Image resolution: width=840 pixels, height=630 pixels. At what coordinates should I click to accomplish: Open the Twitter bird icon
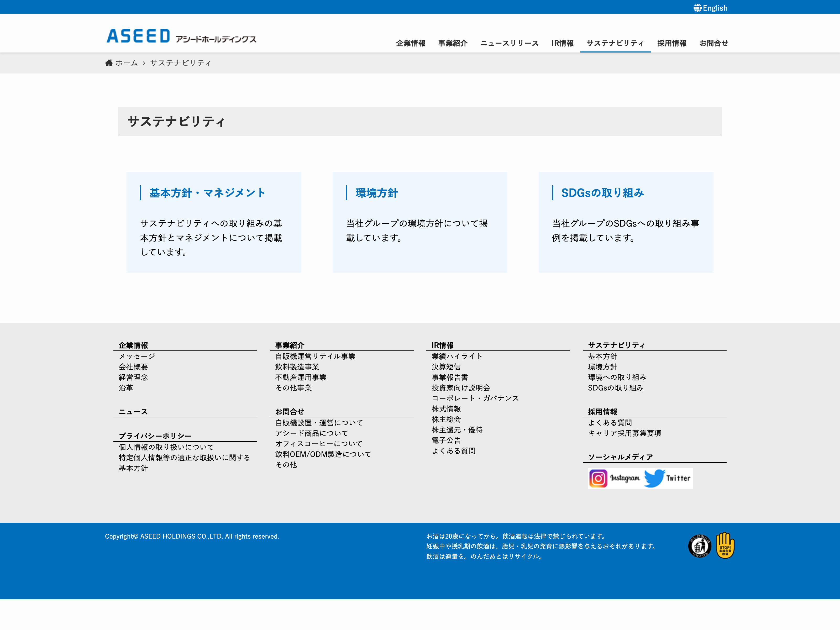(x=654, y=479)
